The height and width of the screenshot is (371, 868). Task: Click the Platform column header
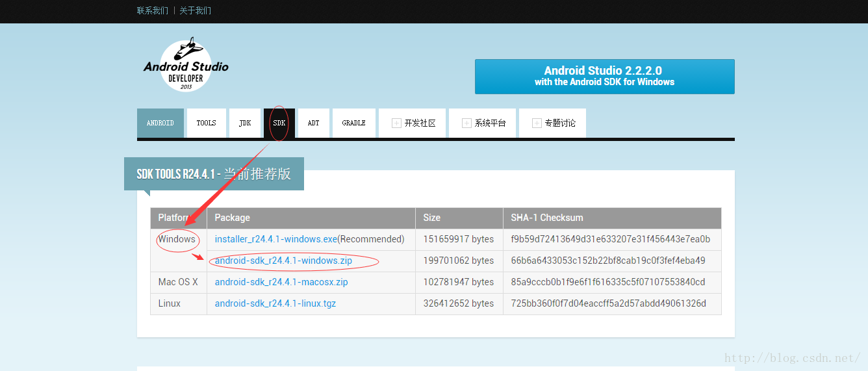179,218
